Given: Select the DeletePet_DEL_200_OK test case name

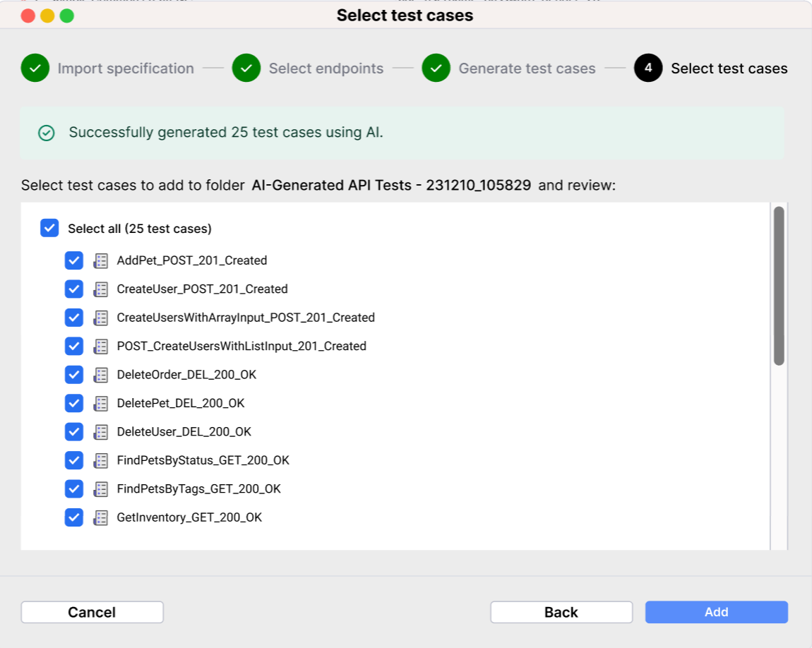Looking at the screenshot, I should click(181, 402).
